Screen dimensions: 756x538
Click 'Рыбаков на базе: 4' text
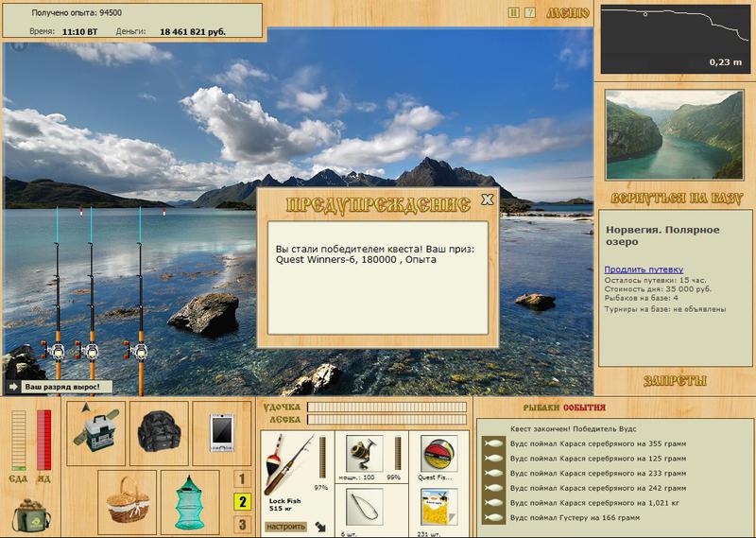click(x=641, y=299)
